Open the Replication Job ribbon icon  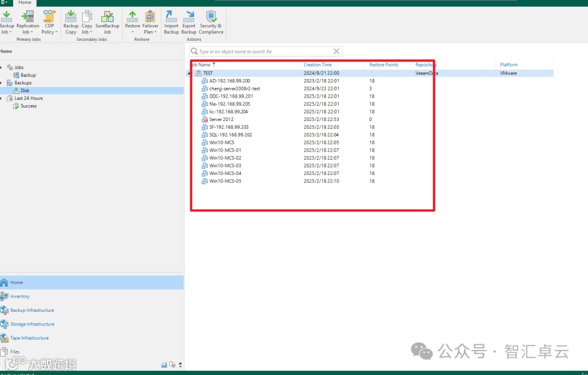tap(28, 16)
